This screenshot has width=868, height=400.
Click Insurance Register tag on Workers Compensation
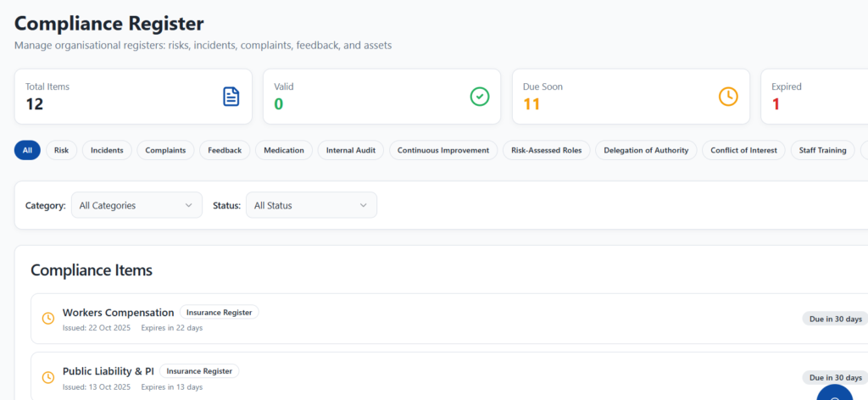[x=220, y=312]
